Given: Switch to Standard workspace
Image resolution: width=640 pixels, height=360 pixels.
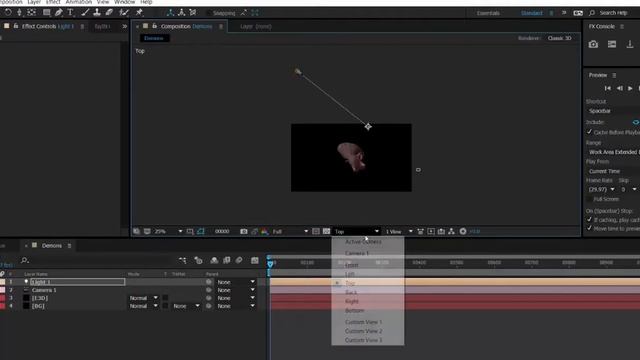Looking at the screenshot, I should 531,13.
